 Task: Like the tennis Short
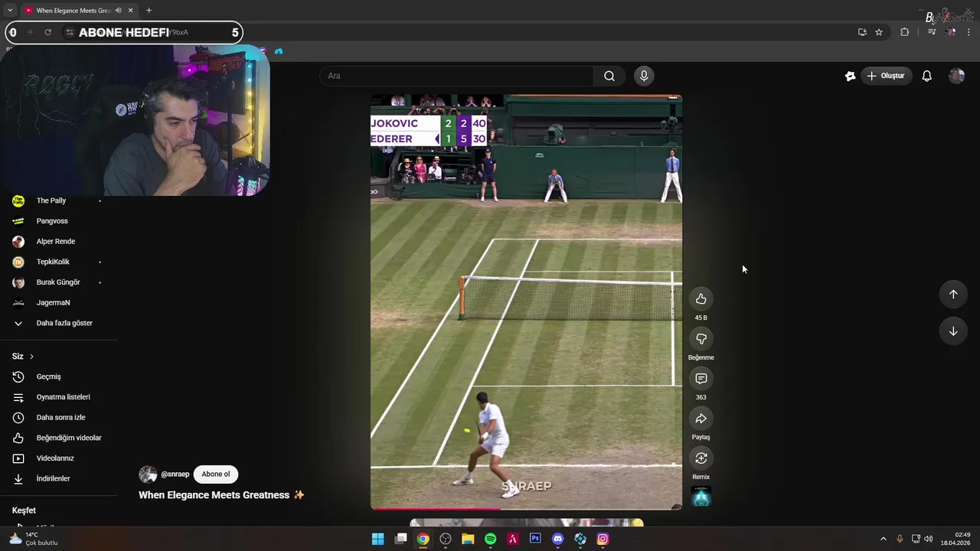[701, 299]
